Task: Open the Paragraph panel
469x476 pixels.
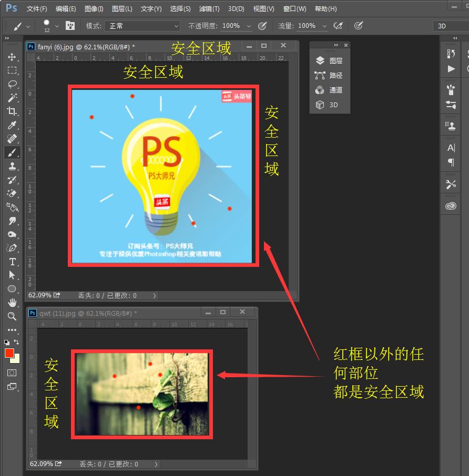Action: (x=451, y=163)
